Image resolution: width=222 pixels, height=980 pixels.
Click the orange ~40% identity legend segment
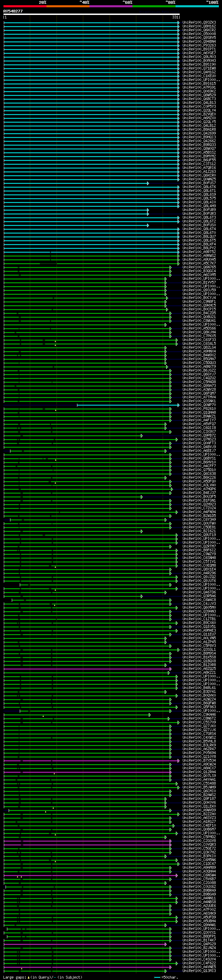pos(68,6)
